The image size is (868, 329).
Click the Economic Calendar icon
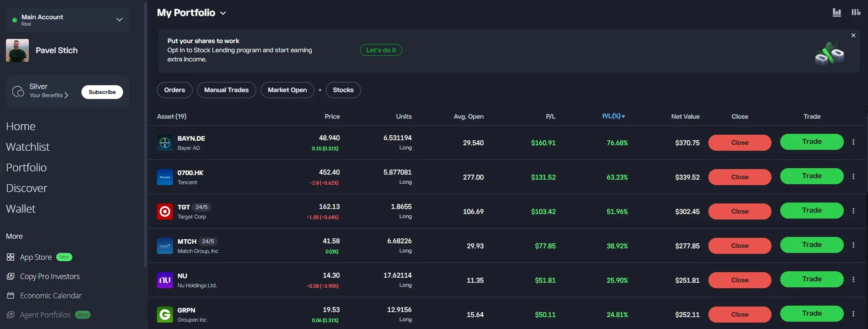[11, 296]
